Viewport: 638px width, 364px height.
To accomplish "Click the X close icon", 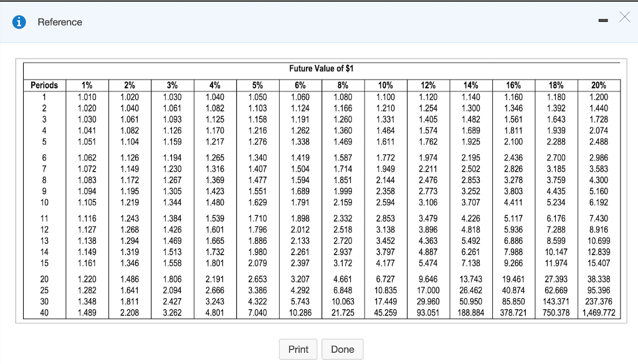I will (x=625, y=17).
